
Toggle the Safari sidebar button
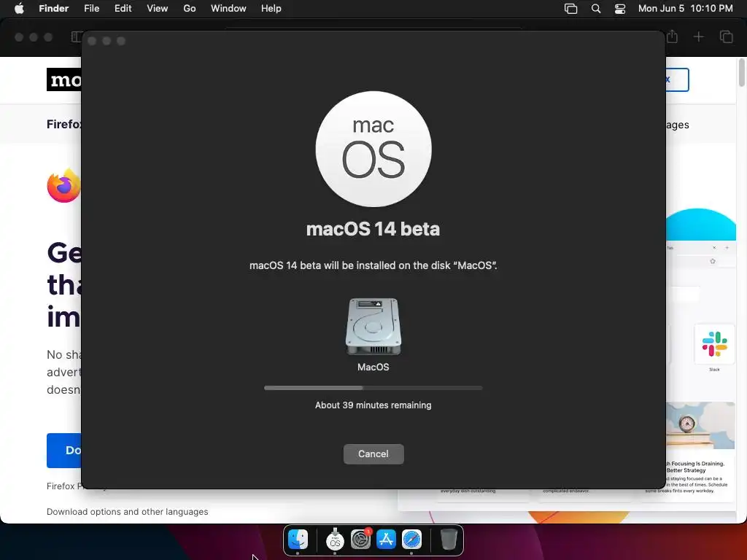coord(76,36)
